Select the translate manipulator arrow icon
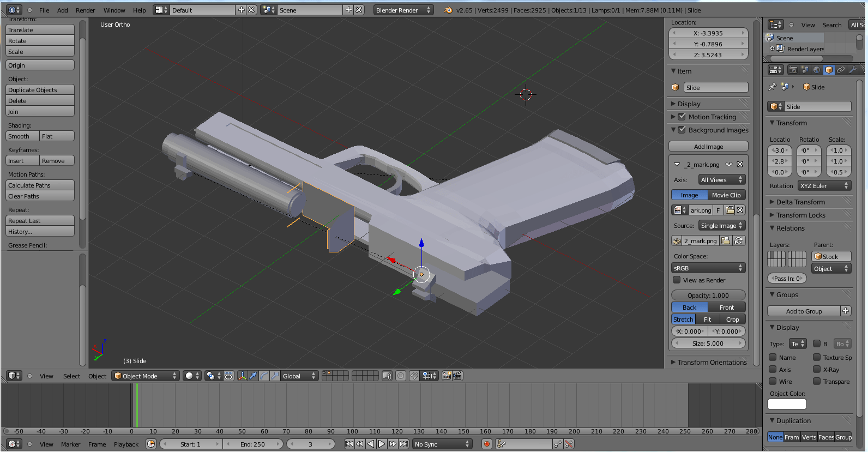 [x=253, y=376]
